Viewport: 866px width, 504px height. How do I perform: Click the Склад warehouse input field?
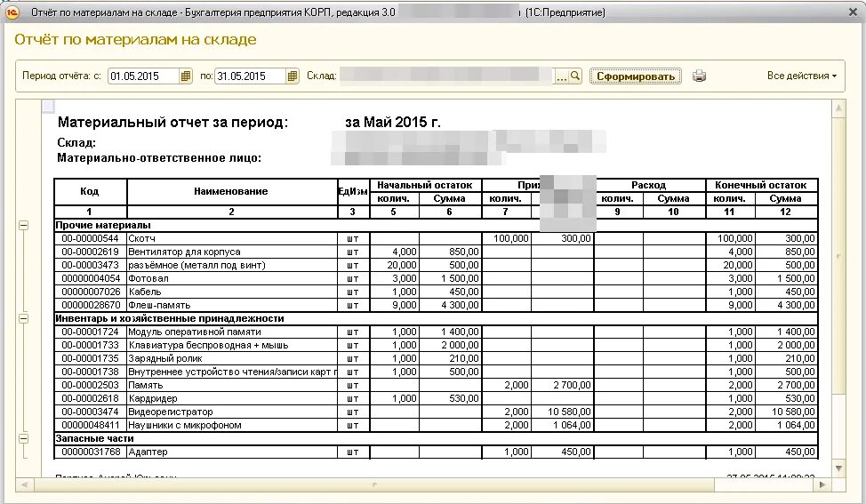446,76
